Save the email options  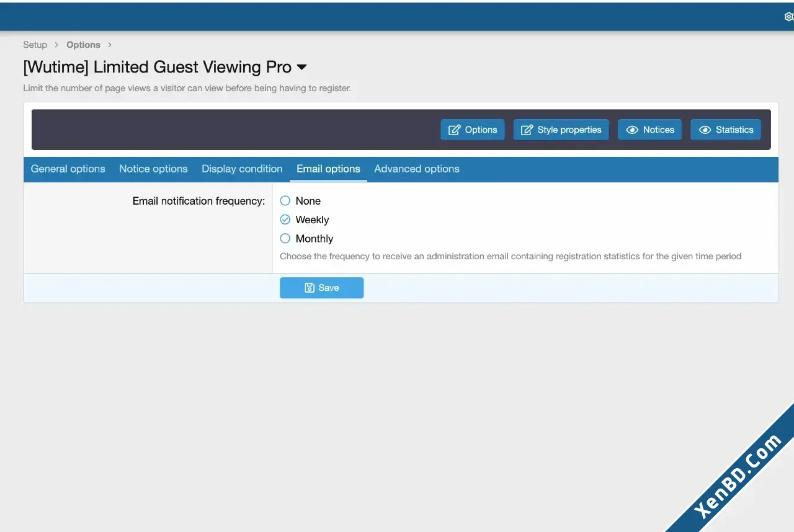pos(321,288)
